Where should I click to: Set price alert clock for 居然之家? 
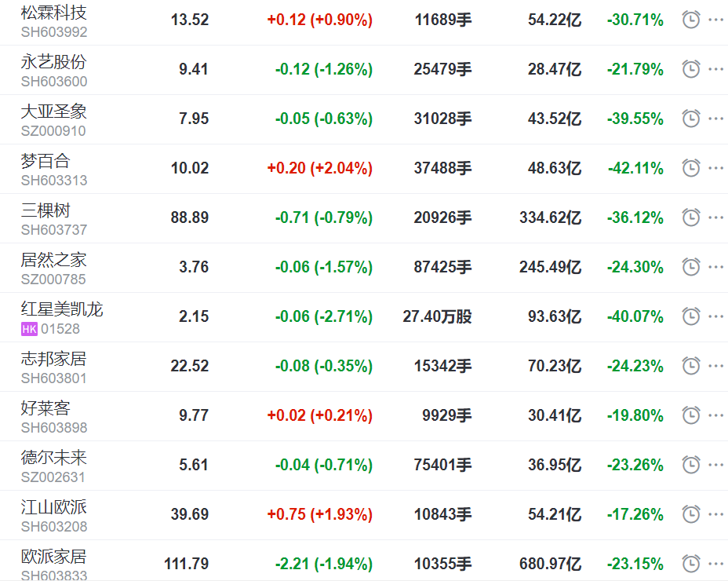click(x=691, y=267)
